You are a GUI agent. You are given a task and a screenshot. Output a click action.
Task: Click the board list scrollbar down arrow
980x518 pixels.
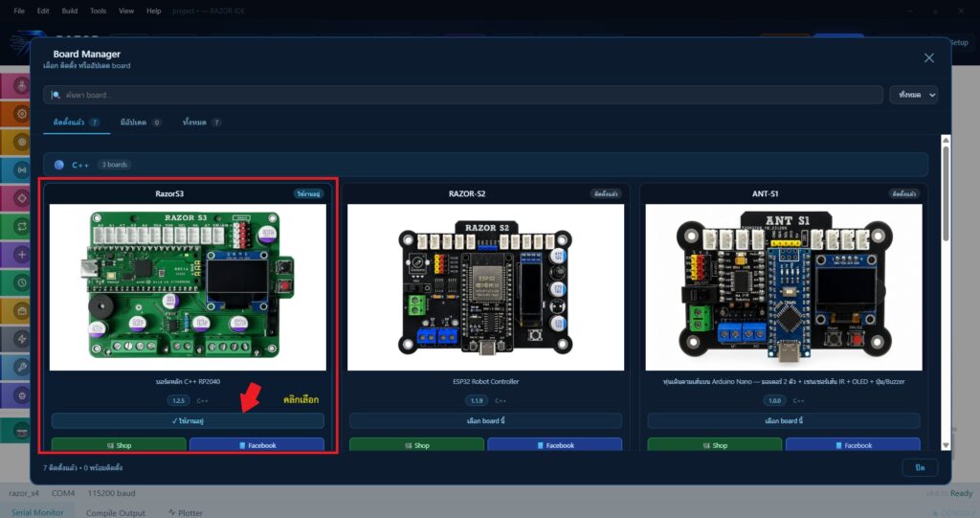[x=946, y=445]
